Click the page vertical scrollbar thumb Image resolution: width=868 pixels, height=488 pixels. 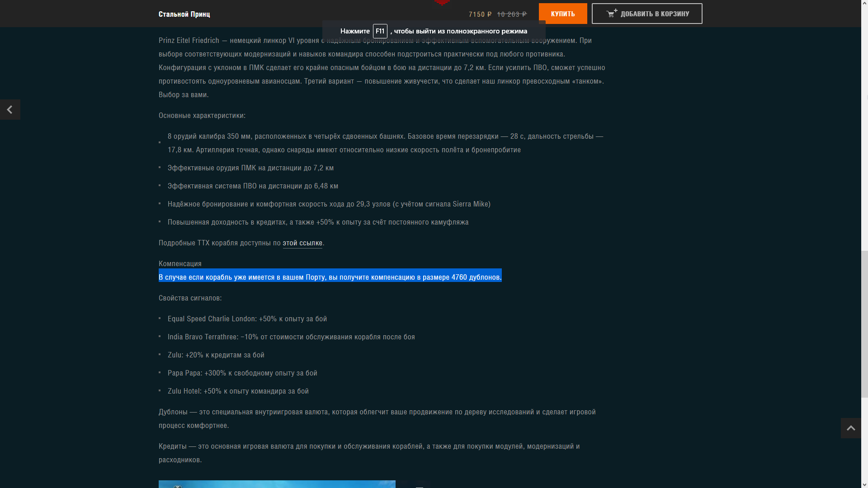point(864,324)
